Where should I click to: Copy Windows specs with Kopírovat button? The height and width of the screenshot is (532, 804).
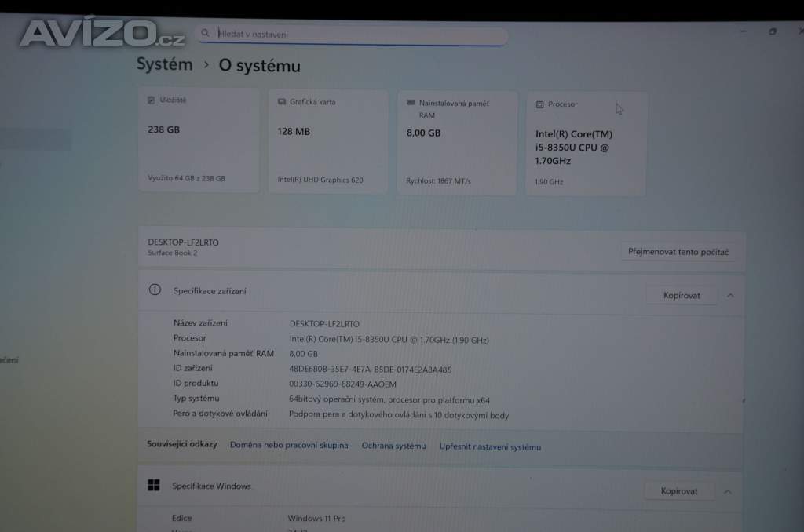coord(679,491)
